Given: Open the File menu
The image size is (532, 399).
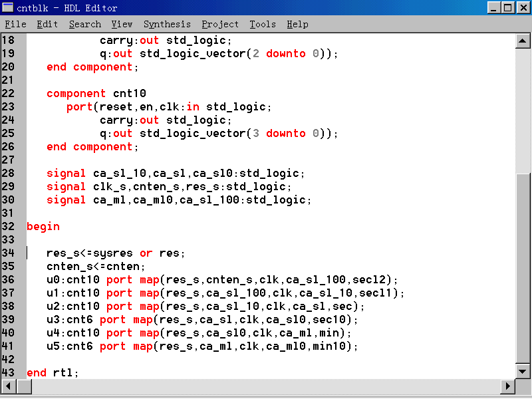Looking at the screenshot, I should (15, 25).
